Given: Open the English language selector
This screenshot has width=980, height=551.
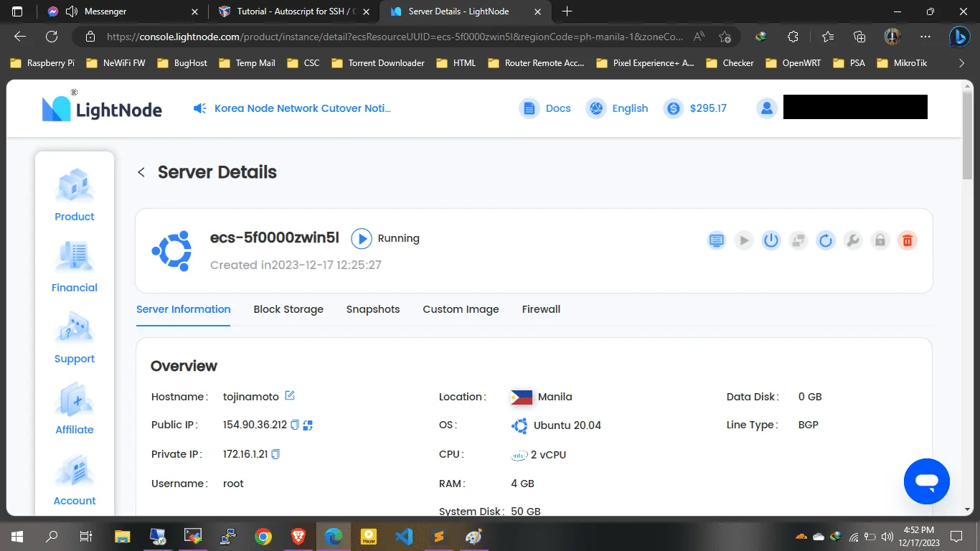Looking at the screenshot, I should (x=617, y=108).
